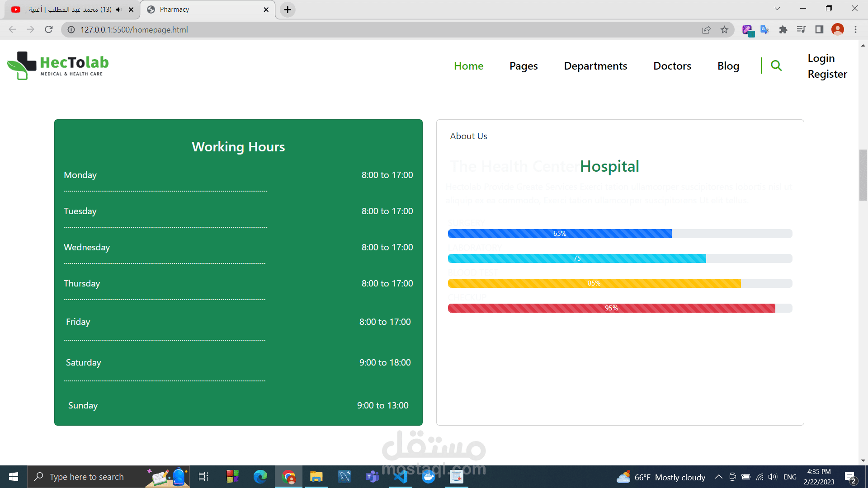The width and height of the screenshot is (868, 488).
Task: Reload the page
Action: [49, 30]
